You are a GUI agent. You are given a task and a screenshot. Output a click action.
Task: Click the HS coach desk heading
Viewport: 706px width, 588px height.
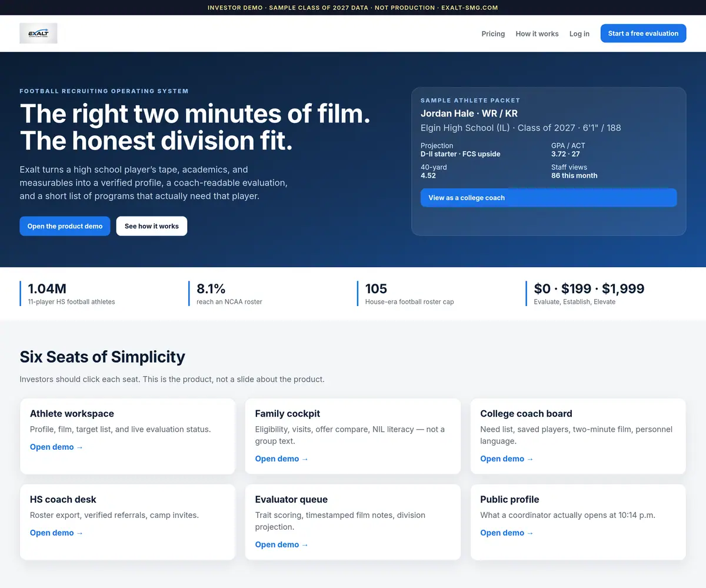pyautogui.click(x=63, y=500)
